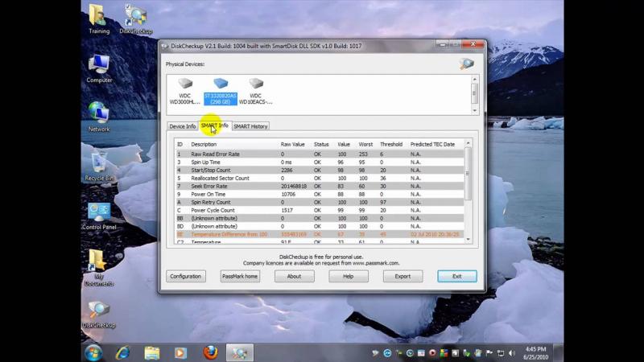
Task: Select the Network desktop icon
Action: point(98,117)
